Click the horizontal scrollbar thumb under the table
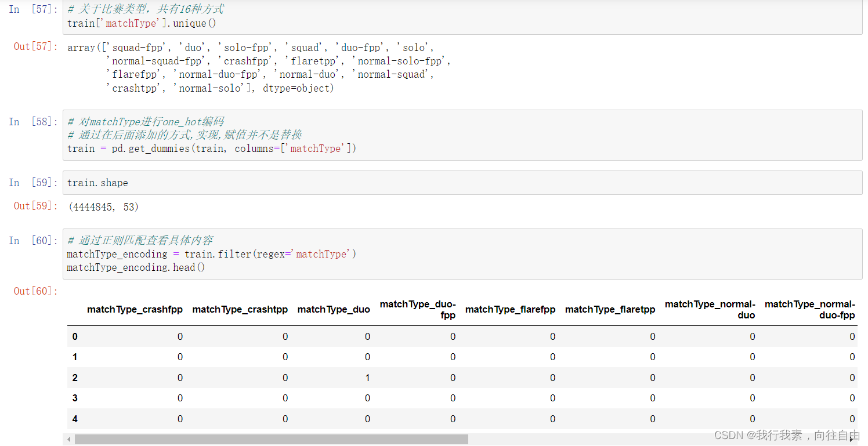The height and width of the screenshot is (446, 868). pyautogui.click(x=271, y=440)
